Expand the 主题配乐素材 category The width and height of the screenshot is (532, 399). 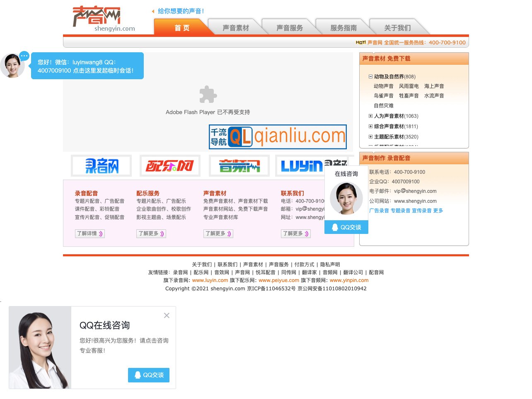(370, 137)
